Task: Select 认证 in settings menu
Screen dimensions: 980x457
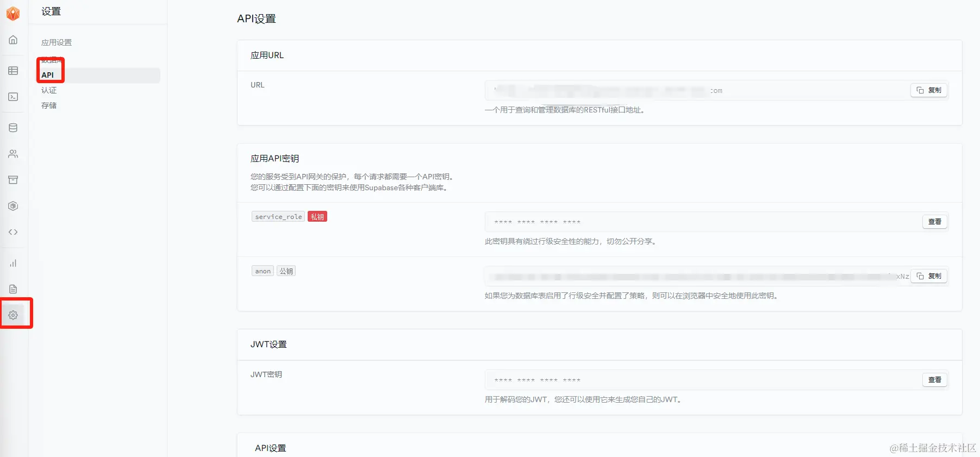Action: (49, 90)
